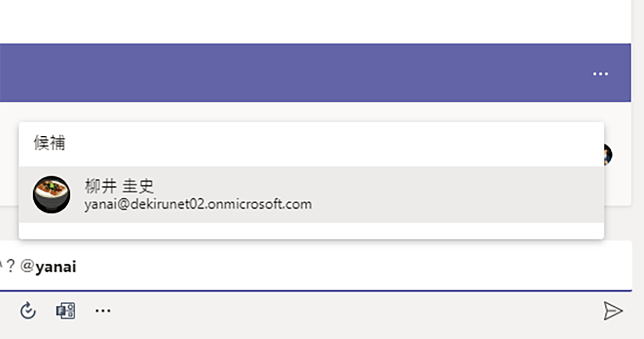Open the purple header's three-dot menu

[600, 74]
